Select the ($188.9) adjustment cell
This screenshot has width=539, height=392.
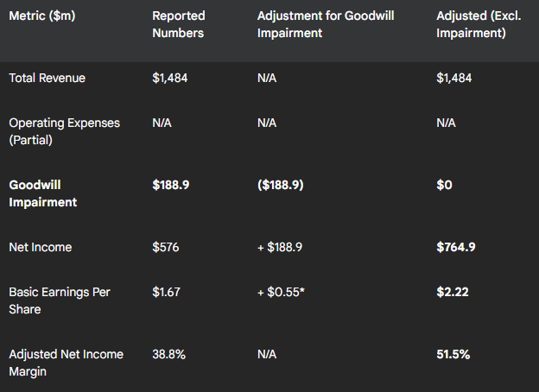click(x=281, y=185)
